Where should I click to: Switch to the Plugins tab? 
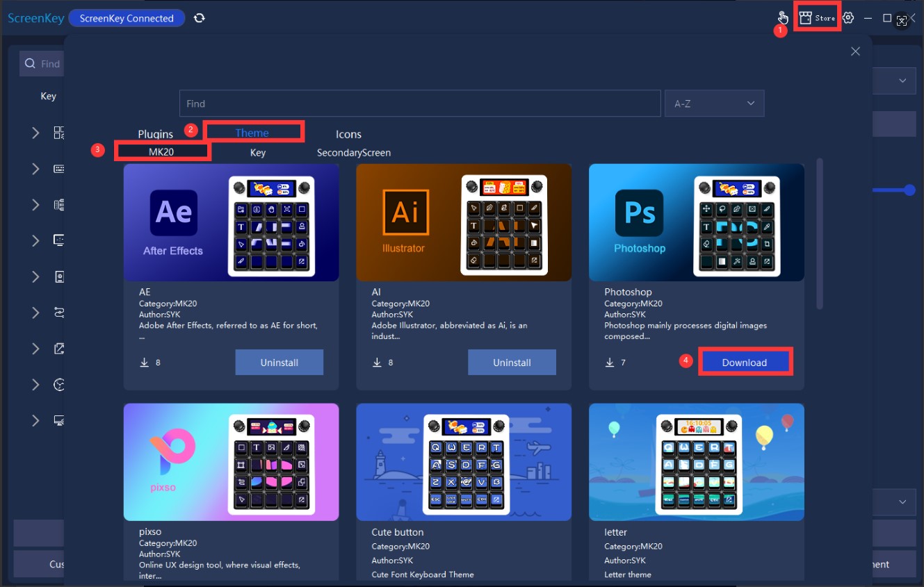click(155, 134)
